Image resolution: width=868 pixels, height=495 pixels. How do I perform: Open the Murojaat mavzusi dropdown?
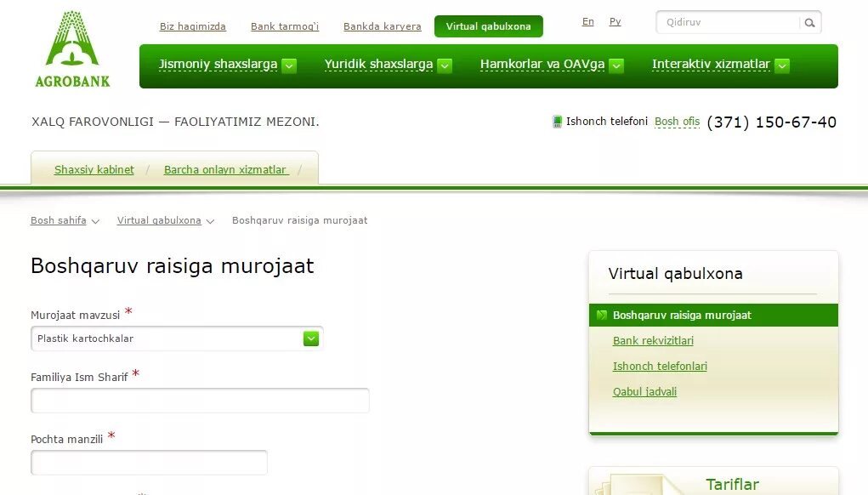[x=177, y=339]
